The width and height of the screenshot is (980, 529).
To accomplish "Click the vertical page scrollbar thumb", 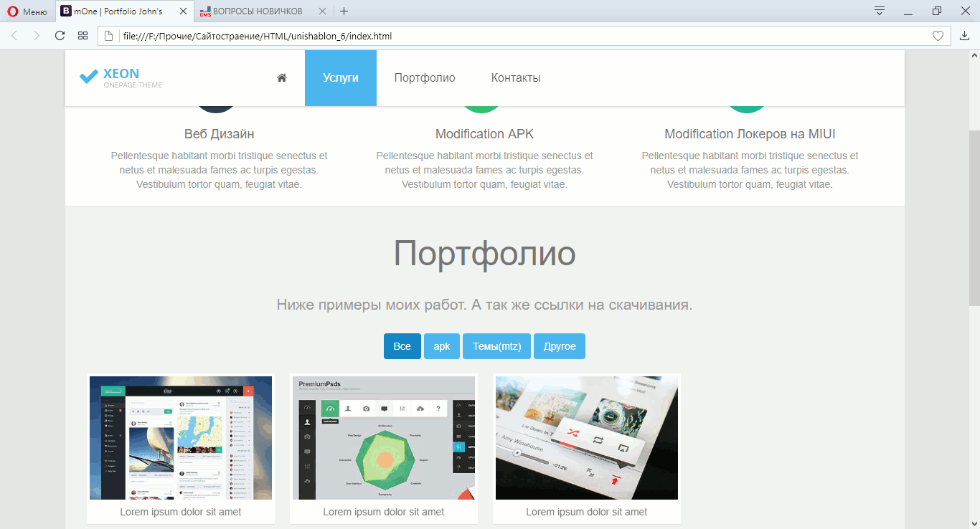I will coord(974,215).
